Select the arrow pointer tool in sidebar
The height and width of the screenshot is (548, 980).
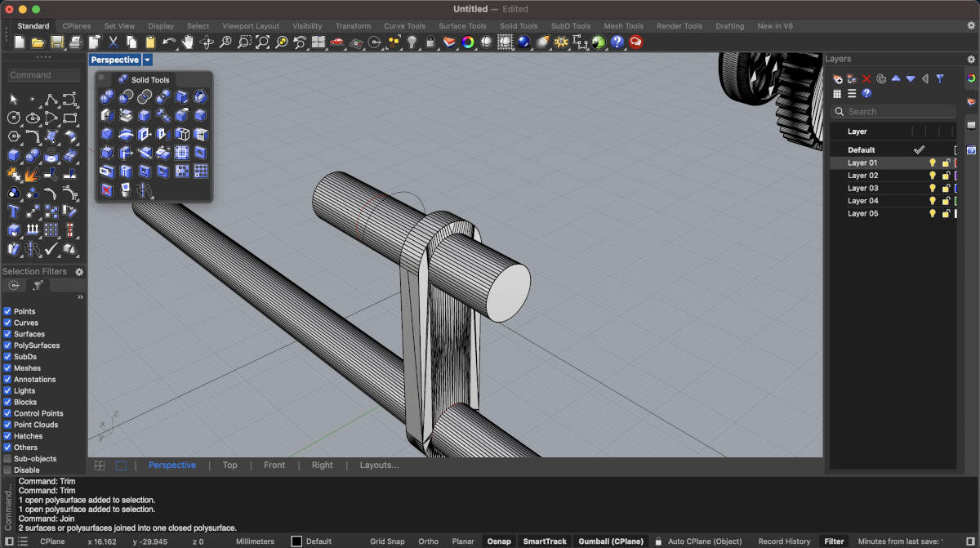[14, 99]
